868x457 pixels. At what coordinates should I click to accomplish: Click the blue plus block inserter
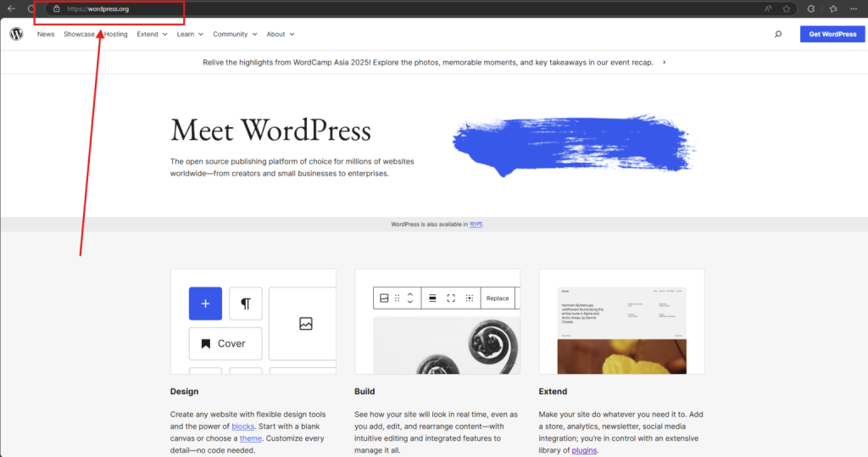pyautogui.click(x=205, y=304)
